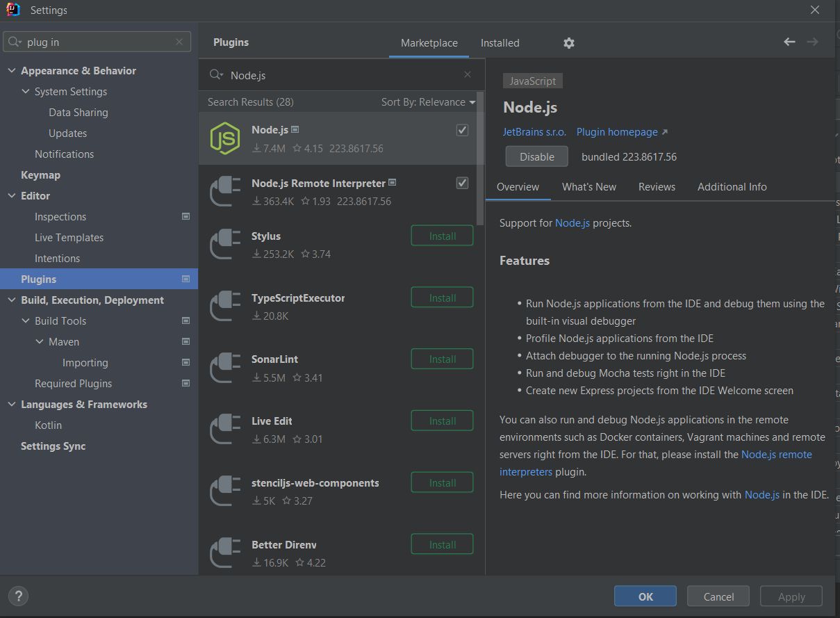Image resolution: width=840 pixels, height=618 pixels.
Task: Click the Stylus plugin plug icon
Action: [x=225, y=244]
